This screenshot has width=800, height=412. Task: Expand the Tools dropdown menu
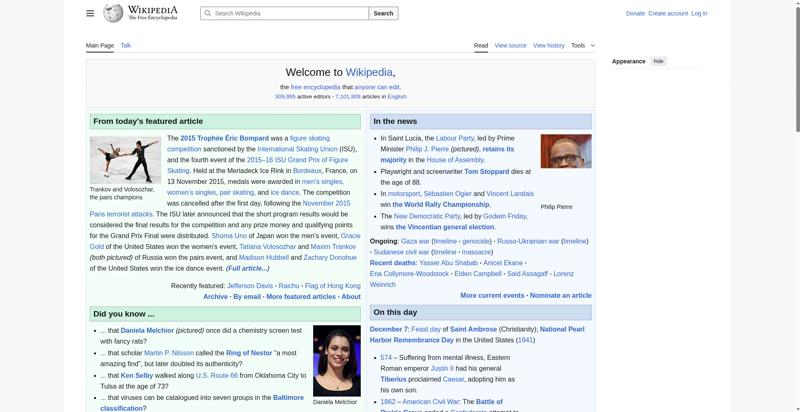point(582,45)
